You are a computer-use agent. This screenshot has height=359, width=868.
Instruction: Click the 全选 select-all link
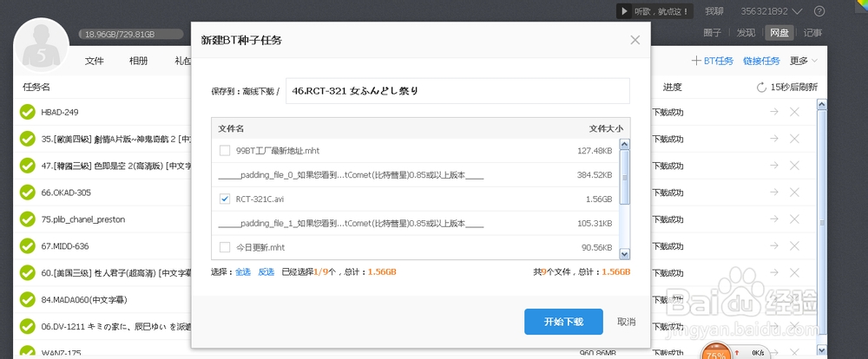243,272
